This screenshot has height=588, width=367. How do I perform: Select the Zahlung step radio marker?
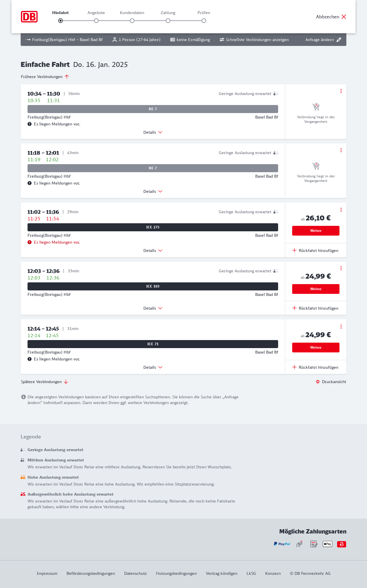168,21
